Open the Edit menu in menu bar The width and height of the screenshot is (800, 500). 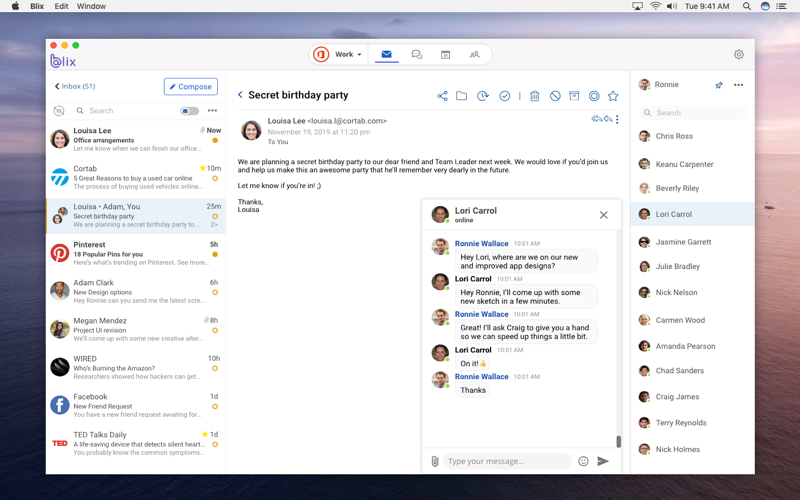click(61, 6)
